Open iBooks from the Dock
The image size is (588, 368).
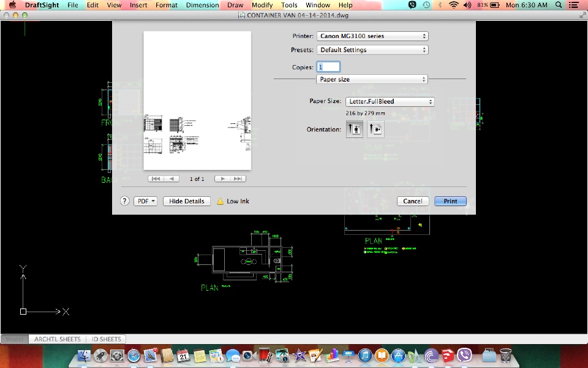click(382, 355)
